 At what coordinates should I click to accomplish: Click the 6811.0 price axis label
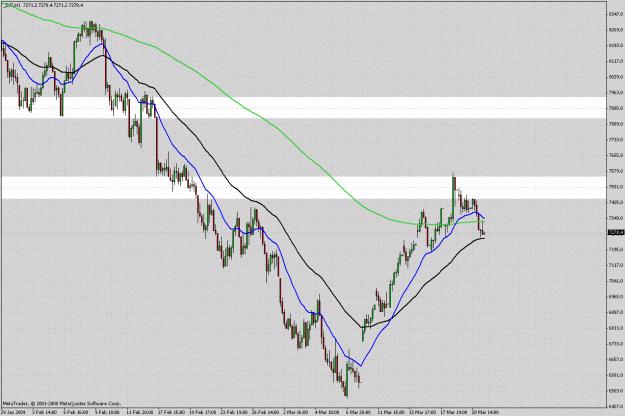pyautogui.click(x=616, y=328)
